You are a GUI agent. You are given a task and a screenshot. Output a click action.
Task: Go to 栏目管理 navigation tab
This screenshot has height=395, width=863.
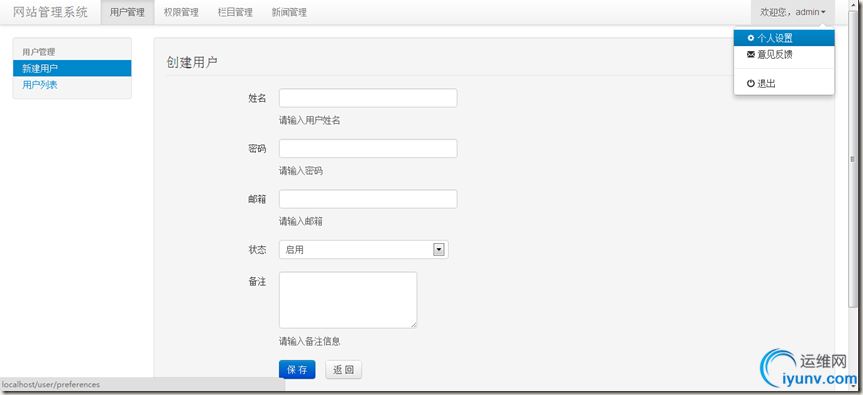click(235, 12)
